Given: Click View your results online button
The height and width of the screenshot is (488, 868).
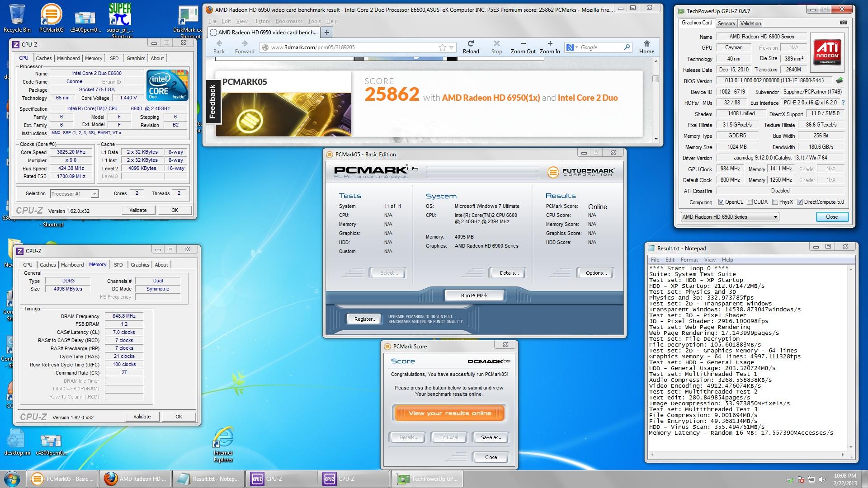Looking at the screenshot, I should (x=449, y=413).
